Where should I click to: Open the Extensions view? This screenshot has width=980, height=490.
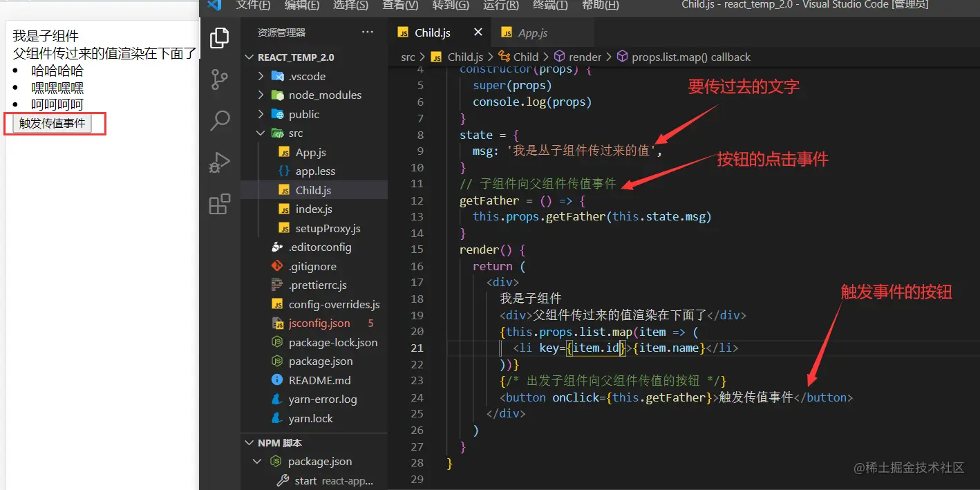[219, 204]
